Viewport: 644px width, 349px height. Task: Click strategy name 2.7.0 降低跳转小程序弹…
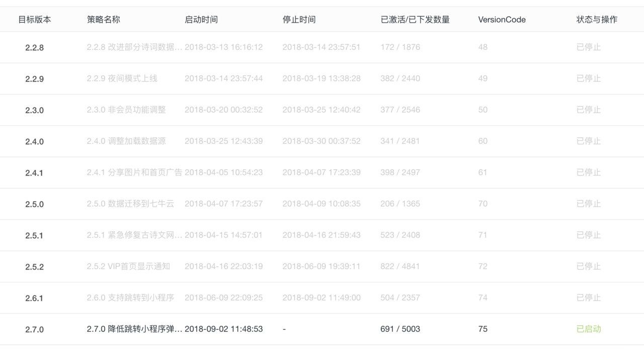point(134,329)
